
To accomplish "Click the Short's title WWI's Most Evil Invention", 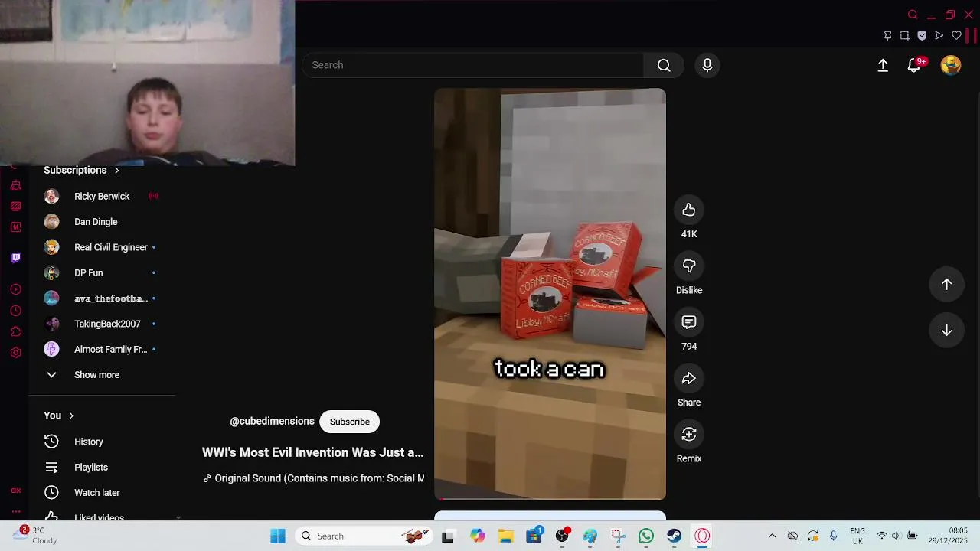I will click(312, 452).
